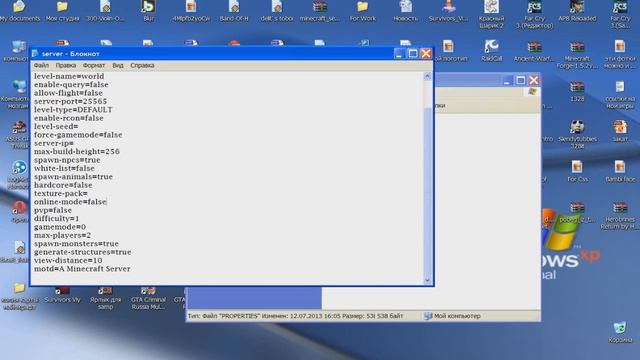Open the Формат menu in Notepad

(x=94, y=65)
